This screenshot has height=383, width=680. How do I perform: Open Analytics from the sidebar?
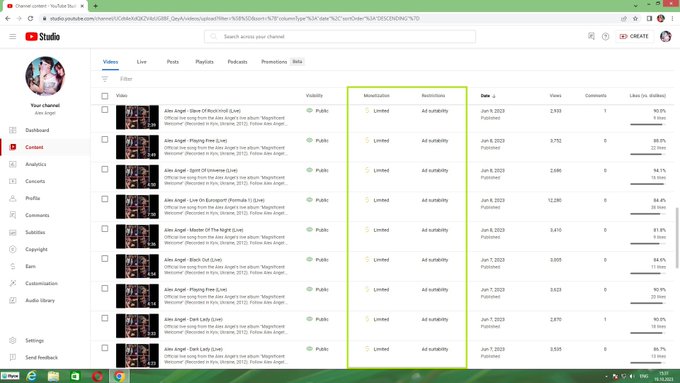36,164
